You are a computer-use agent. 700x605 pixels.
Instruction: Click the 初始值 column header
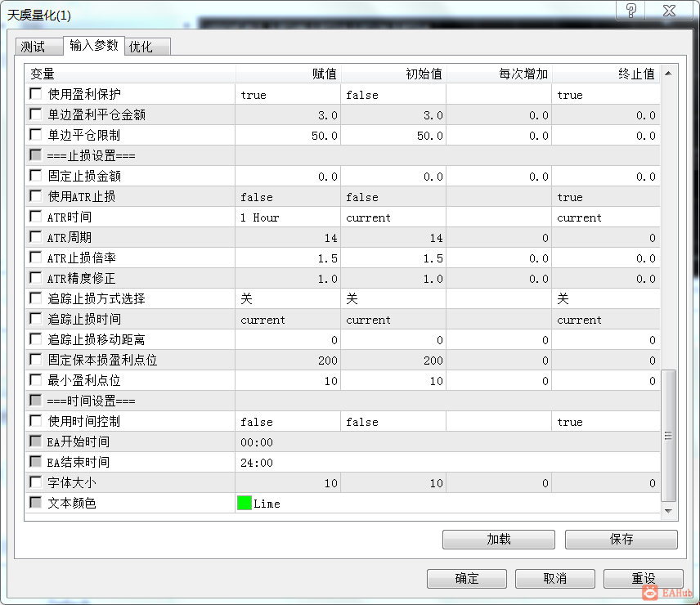click(393, 74)
